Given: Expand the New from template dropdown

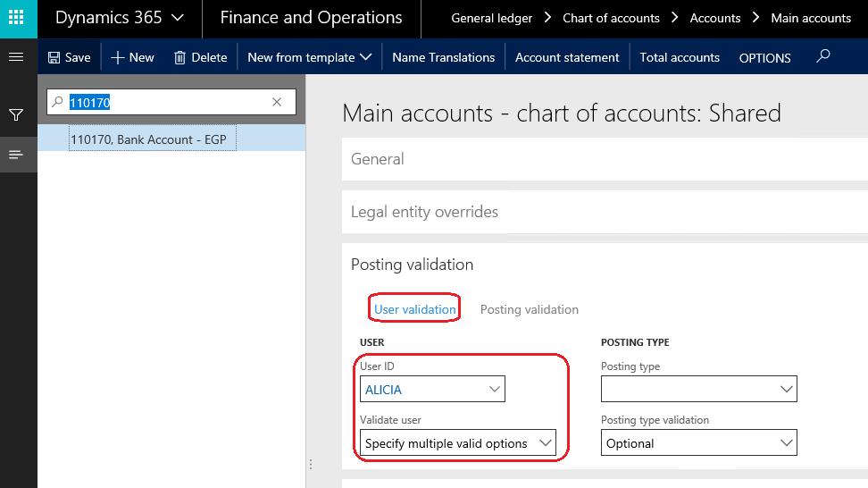Looking at the screenshot, I should point(310,57).
